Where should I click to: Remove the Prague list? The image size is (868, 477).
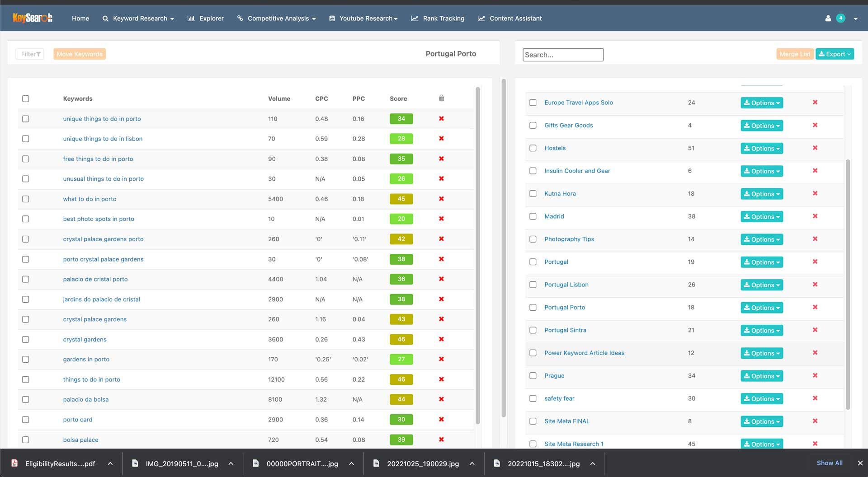pyautogui.click(x=815, y=375)
